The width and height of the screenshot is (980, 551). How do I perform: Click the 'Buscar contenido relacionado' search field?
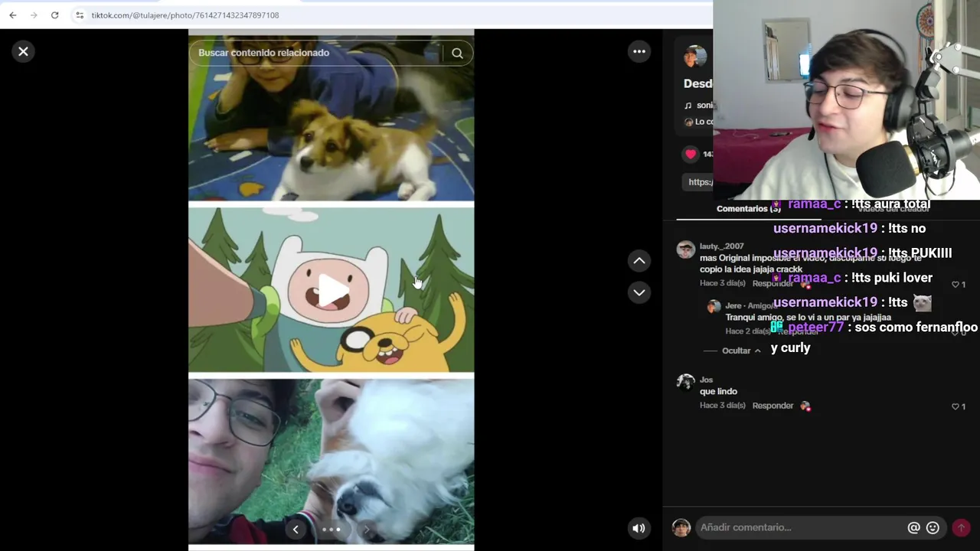point(315,53)
